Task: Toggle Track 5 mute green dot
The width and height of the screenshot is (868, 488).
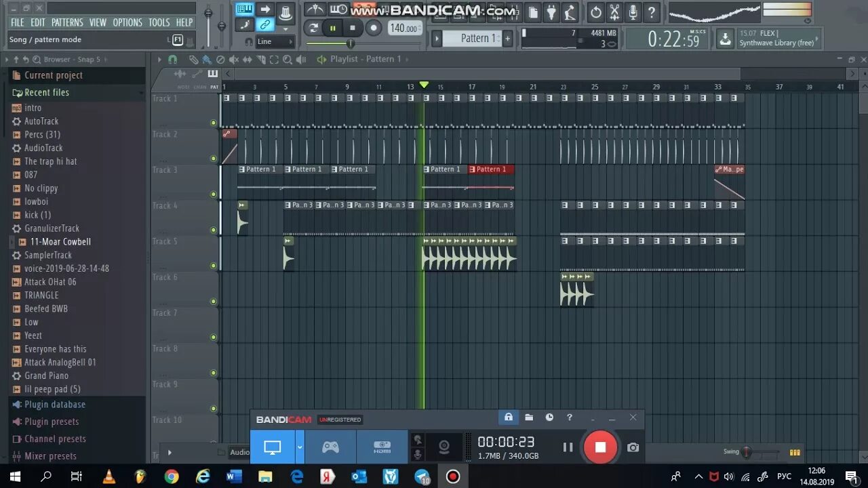Action: [214, 266]
